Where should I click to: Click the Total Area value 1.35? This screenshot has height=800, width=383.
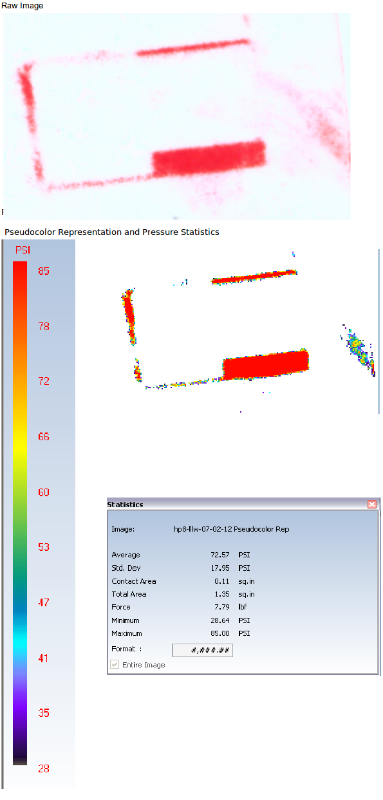(222, 594)
